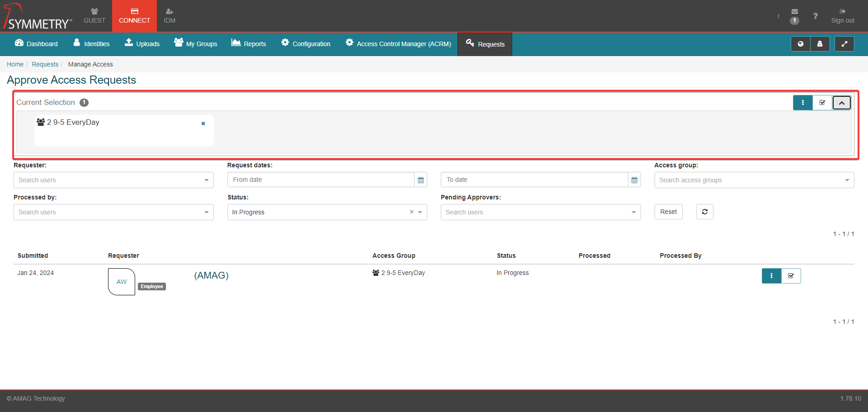Click the In Progress status cell
The image size is (868, 412).
[513, 273]
